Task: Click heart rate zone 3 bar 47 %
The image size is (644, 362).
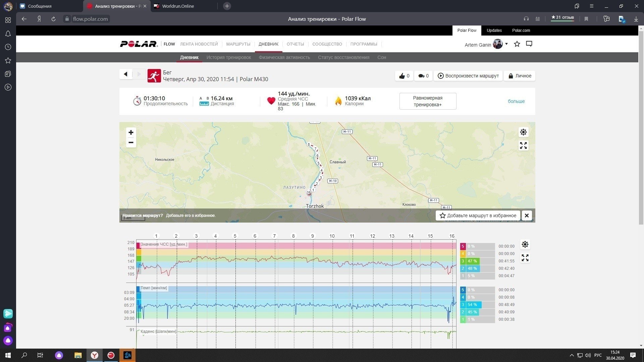Action: pos(477,261)
